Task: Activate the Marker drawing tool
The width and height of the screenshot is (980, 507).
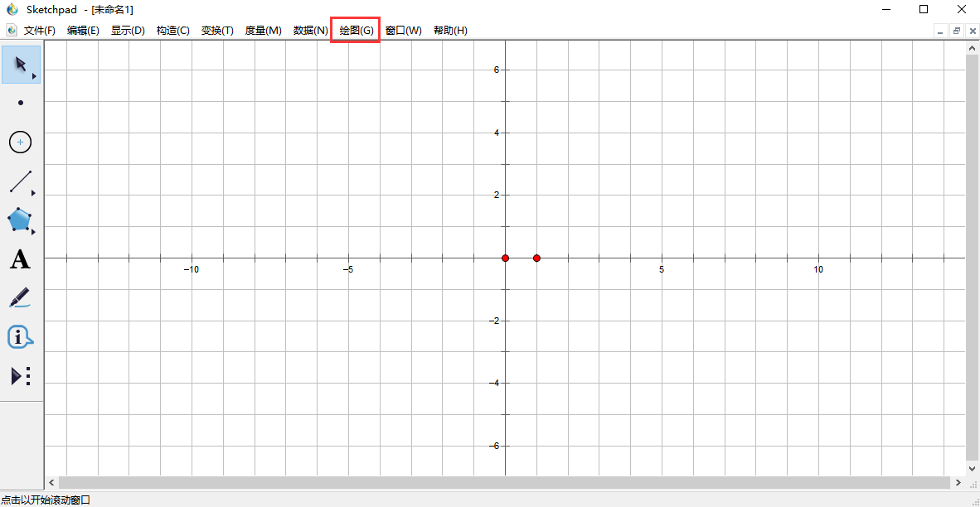Action: coord(20,297)
